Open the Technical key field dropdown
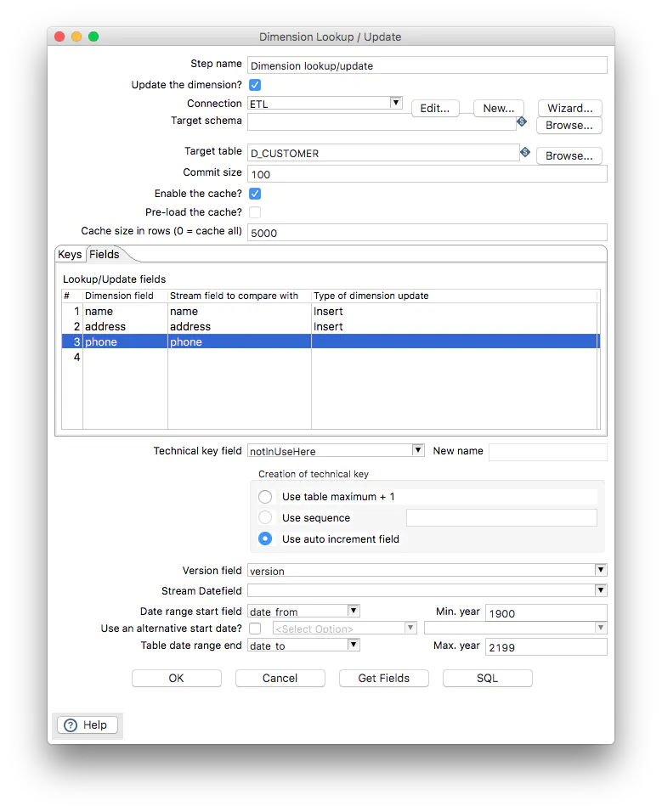The image size is (662, 812). (418, 450)
